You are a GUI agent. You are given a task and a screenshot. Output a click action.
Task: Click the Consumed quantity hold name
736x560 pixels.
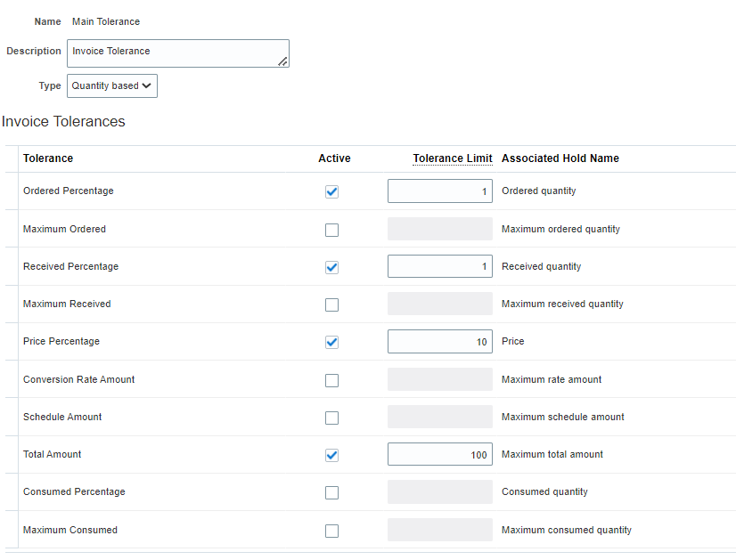[x=544, y=491]
